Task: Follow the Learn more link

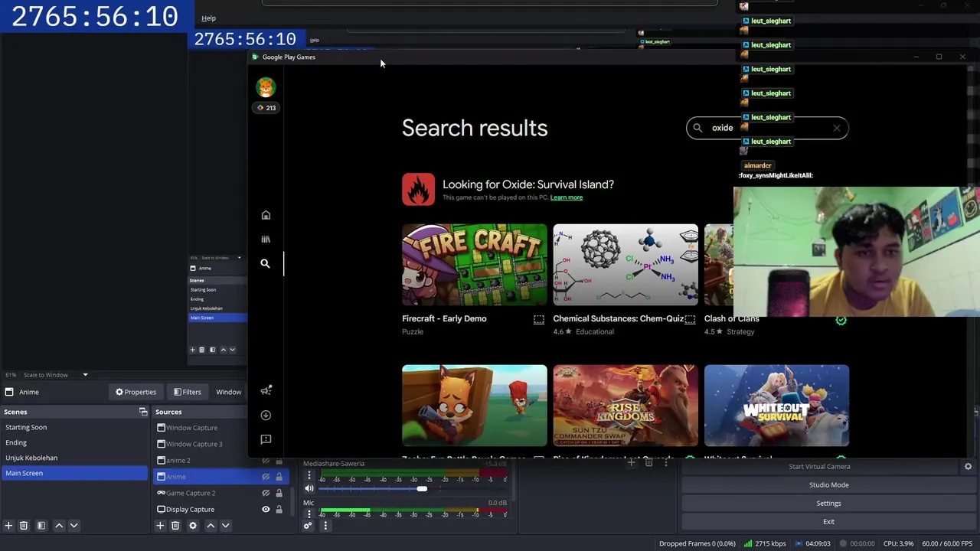Action: (x=566, y=197)
